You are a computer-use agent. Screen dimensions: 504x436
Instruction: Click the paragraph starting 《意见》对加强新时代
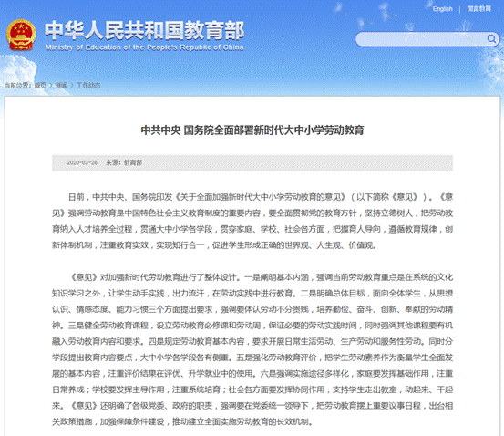point(252,349)
